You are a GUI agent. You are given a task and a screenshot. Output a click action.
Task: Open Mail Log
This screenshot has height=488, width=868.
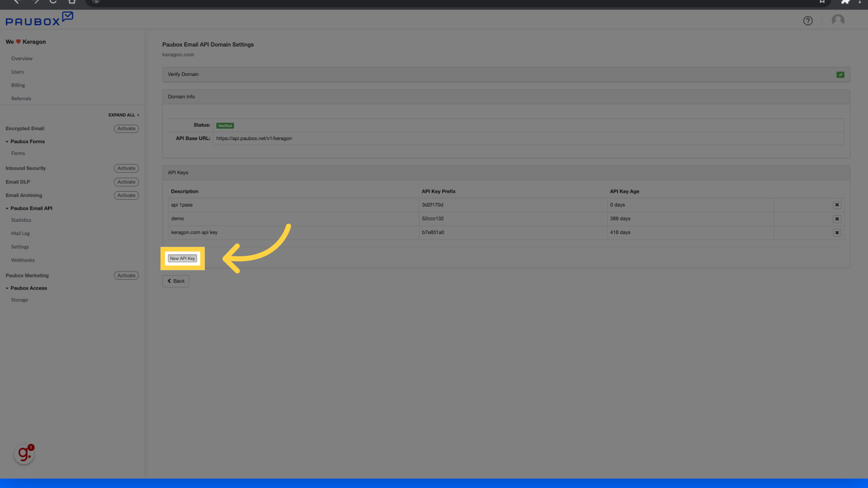point(20,234)
